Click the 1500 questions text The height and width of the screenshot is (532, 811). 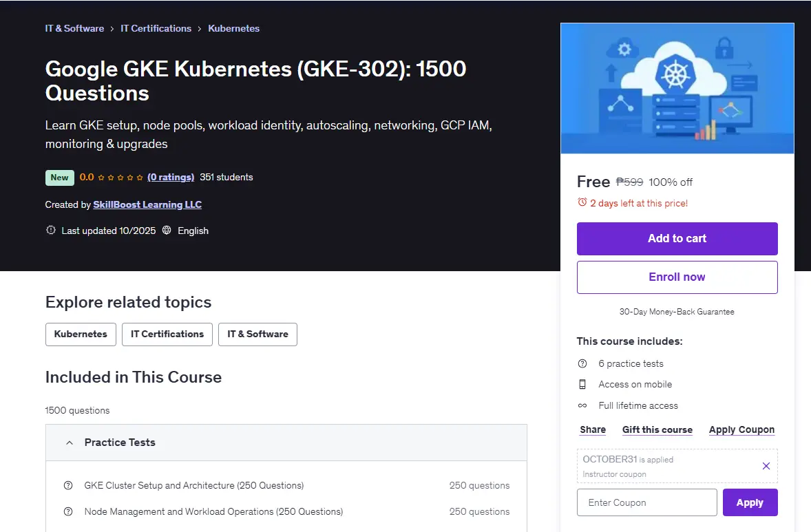tap(78, 410)
